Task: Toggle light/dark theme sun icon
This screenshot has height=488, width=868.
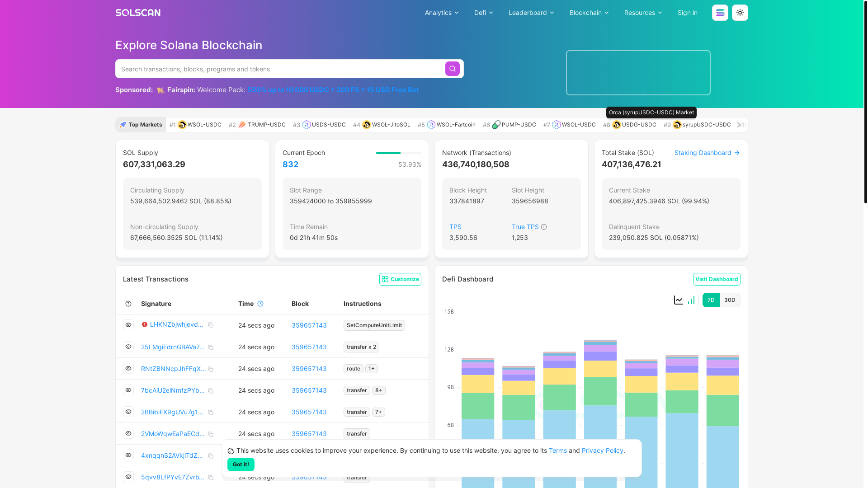Action: (740, 13)
